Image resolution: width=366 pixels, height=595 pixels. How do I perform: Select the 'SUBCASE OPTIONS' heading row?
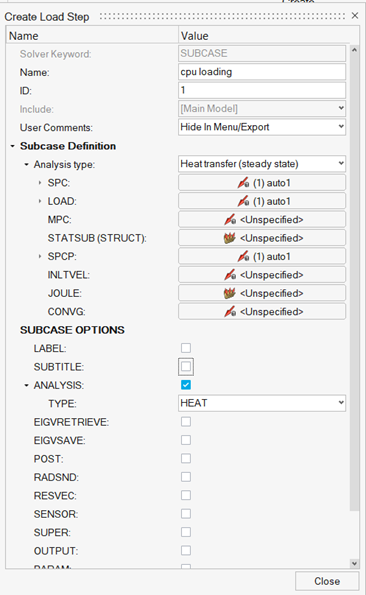pos(72,330)
